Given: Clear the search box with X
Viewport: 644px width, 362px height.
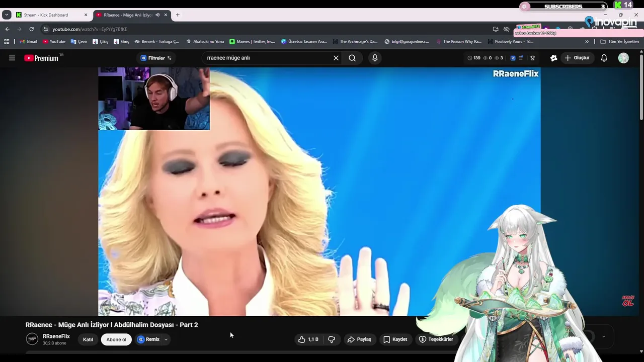Looking at the screenshot, I should pos(336,58).
